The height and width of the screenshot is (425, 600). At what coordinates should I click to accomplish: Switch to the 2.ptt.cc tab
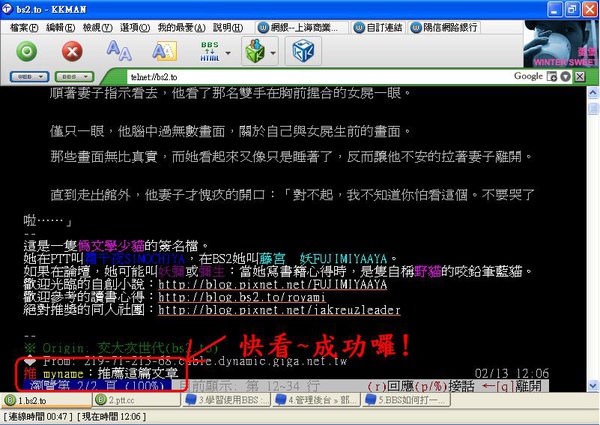point(137,401)
